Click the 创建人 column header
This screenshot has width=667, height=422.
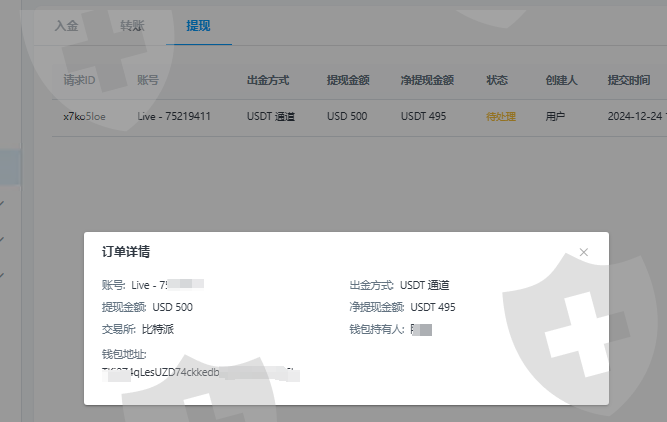click(x=561, y=79)
